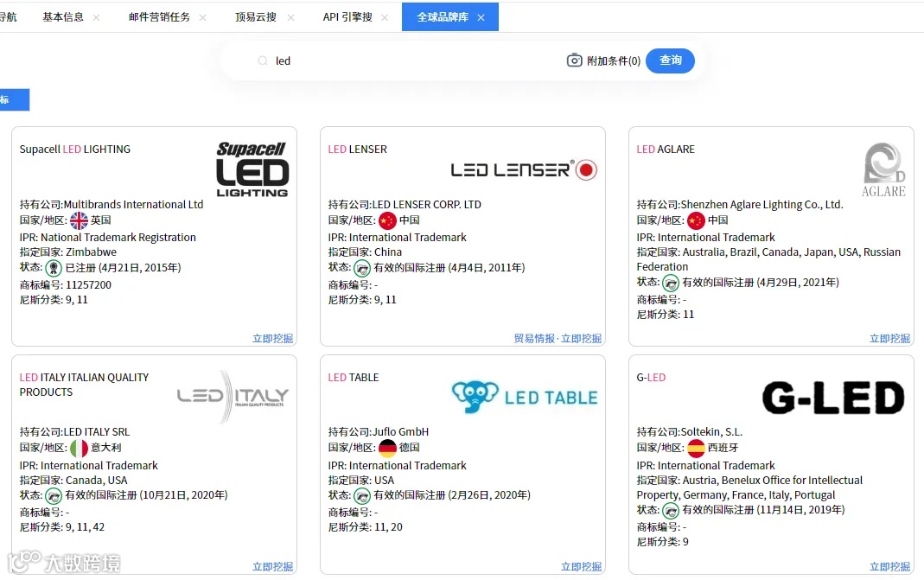Click holder LED ITALY SRL
The image size is (924, 580).
pyautogui.click(x=97, y=432)
